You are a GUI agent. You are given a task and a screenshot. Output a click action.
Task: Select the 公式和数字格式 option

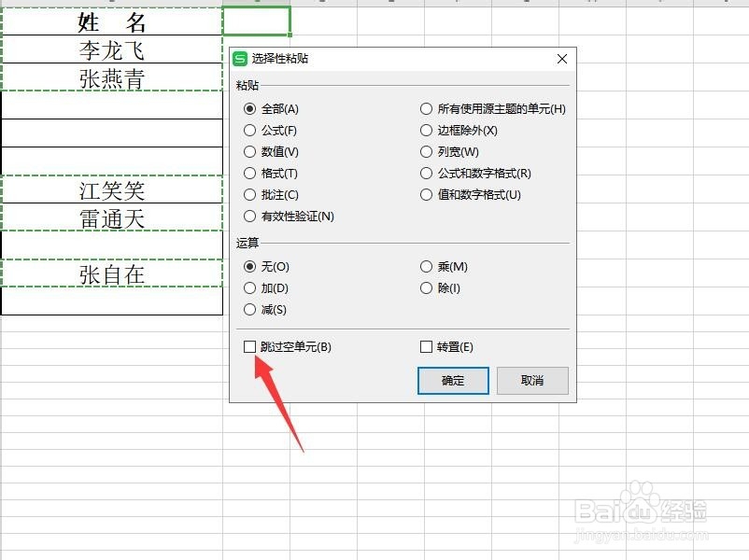point(427,174)
